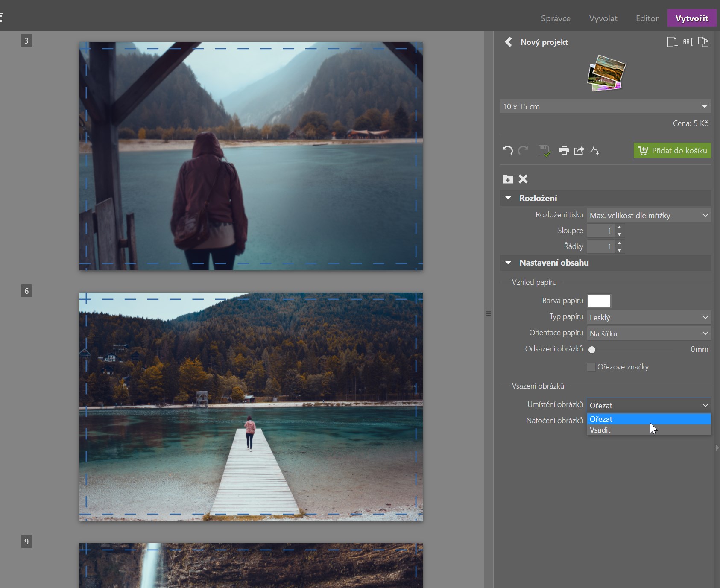Switch to the Editor tab

click(647, 18)
